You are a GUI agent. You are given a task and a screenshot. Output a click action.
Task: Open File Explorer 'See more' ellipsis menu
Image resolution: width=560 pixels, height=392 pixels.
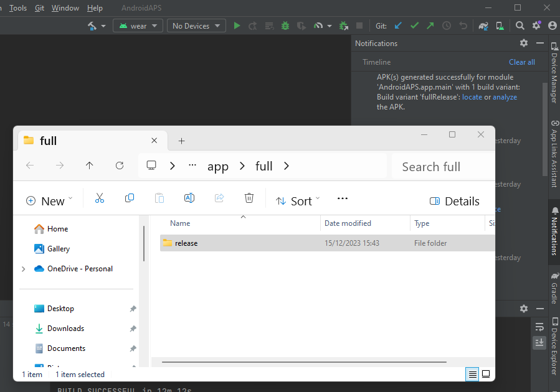point(343,198)
